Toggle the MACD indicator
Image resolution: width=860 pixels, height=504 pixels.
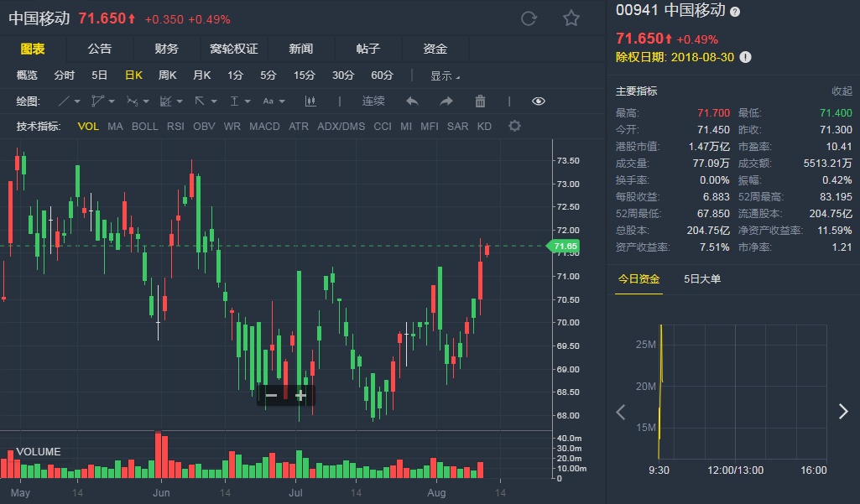tap(264, 126)
